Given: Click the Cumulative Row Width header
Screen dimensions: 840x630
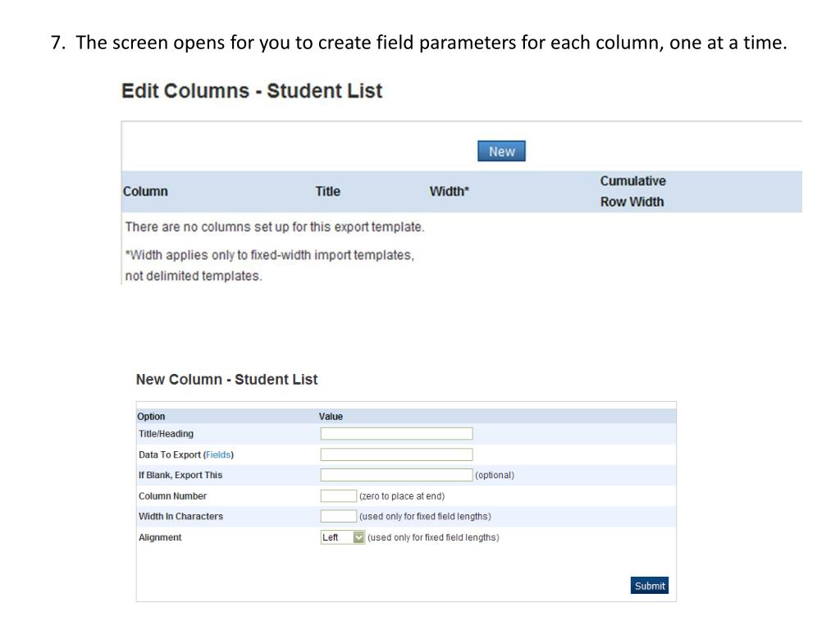Looking at the screenshot, I should 632,191.
